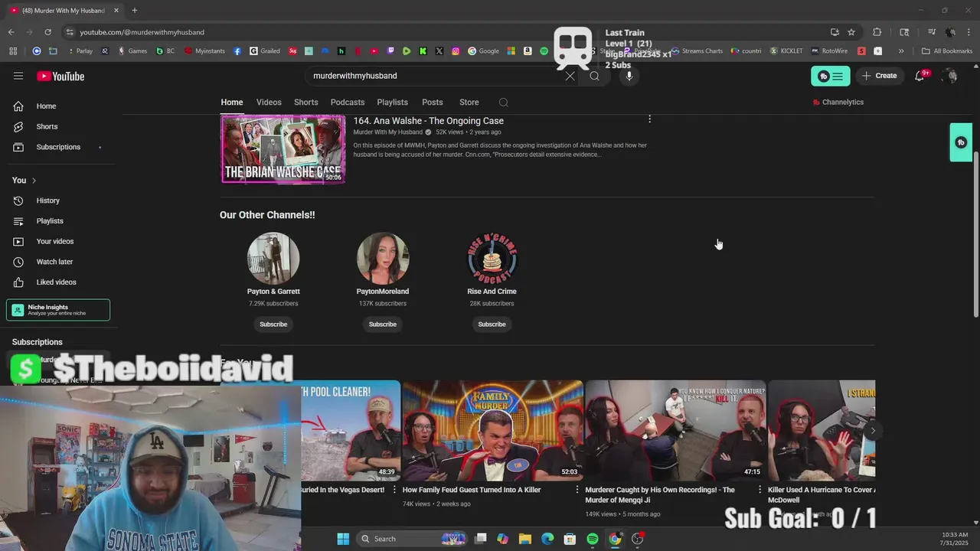980x551 pixels.
Task: Click the Windows Start button
Action: coord(343,539)
